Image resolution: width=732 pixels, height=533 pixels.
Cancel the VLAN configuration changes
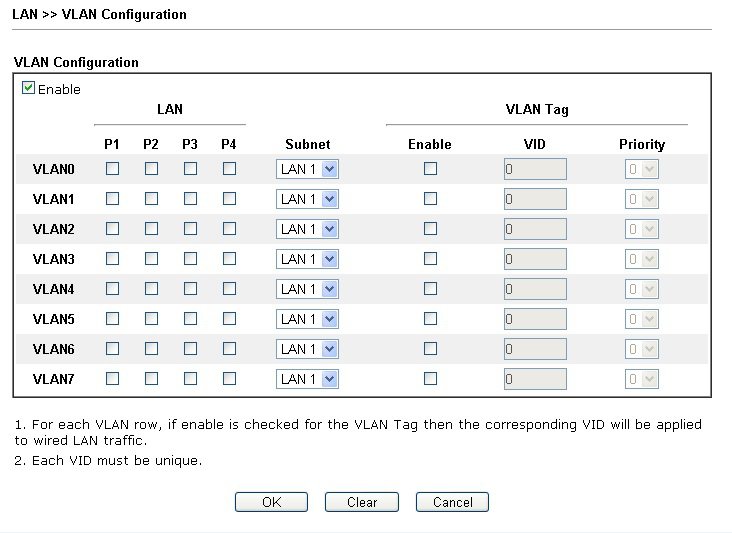(452, 502)
